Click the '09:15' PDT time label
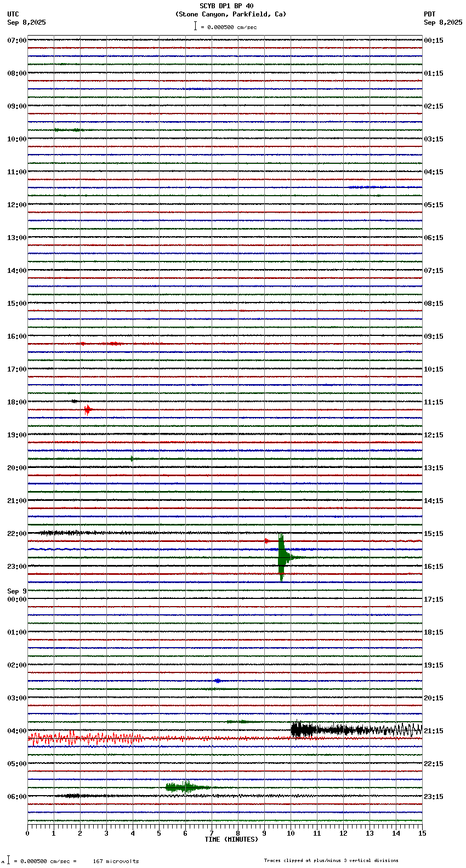This screenshot has width=466, height=868. click(434, 336)
